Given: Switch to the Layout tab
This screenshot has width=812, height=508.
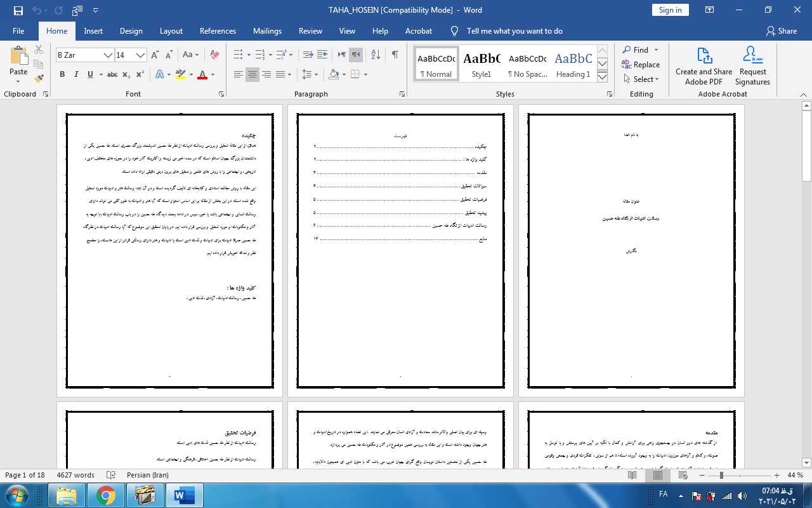Looking at the screenshot, I should [171, 31].
